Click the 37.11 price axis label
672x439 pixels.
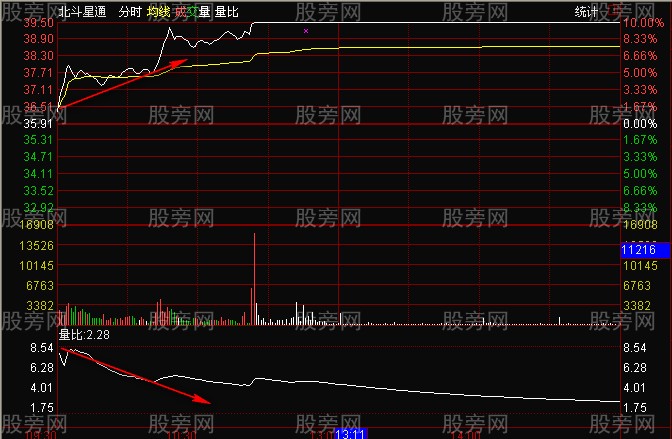coord(39,90)
